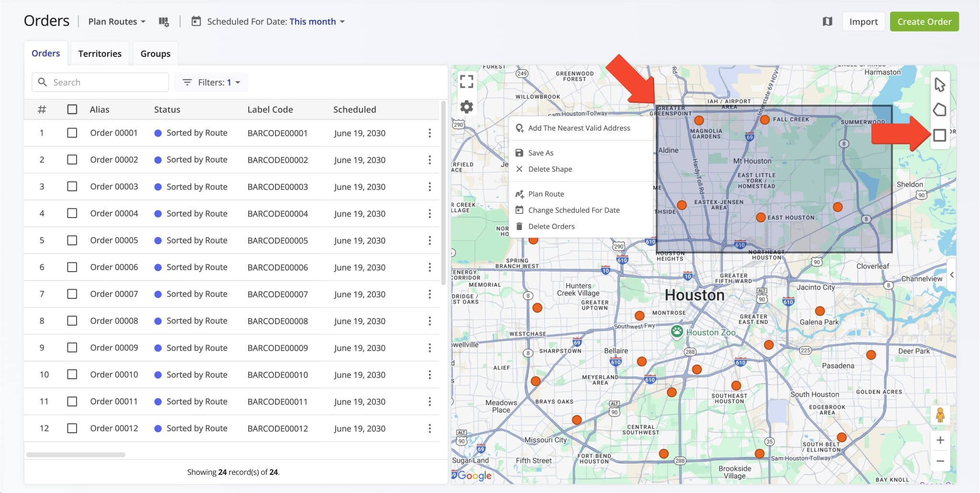Open the three-dot menu for Order 00007
Screen dimensions: 980x493
coord(429,294)
